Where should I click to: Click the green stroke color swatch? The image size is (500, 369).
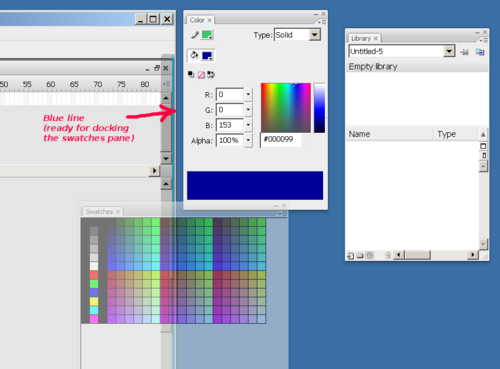pos(207,35)
